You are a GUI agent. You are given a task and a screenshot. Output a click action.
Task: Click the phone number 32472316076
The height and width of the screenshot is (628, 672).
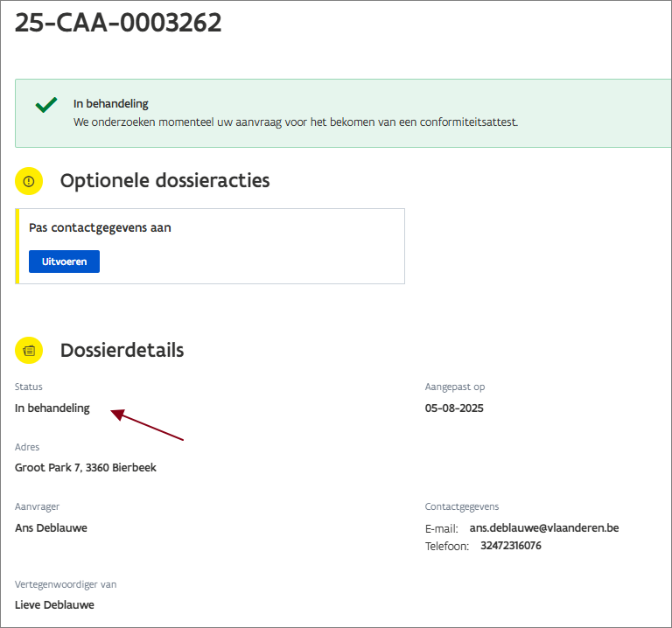(x=510, y=546)
